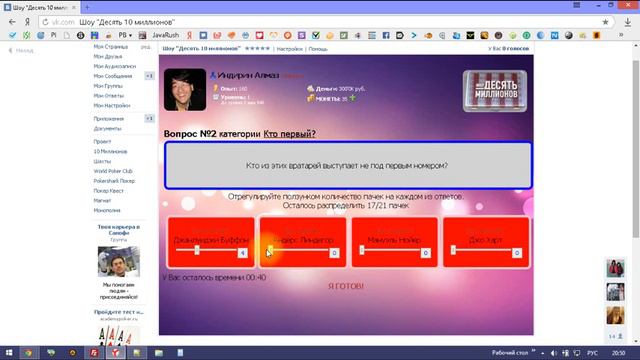Open Мои Аудиозаписи in VK menu
640x360 pixels.
(x=115, y=67)
